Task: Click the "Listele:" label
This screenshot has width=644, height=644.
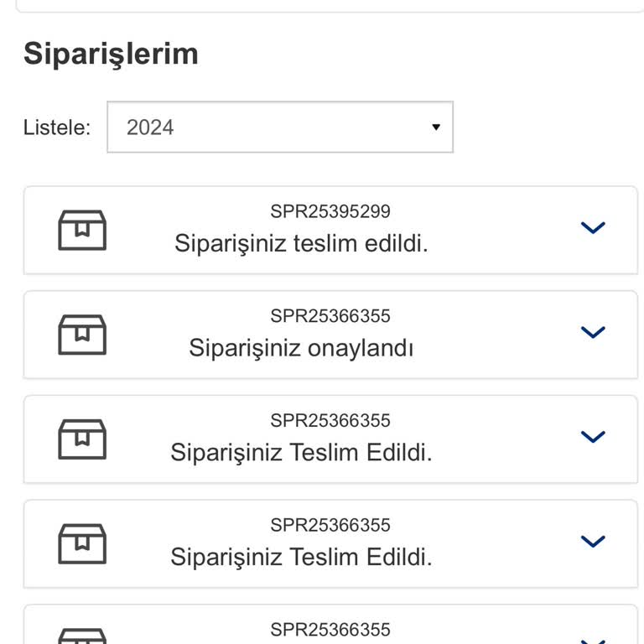Action: pyautogui.click(x=57, y=127)
